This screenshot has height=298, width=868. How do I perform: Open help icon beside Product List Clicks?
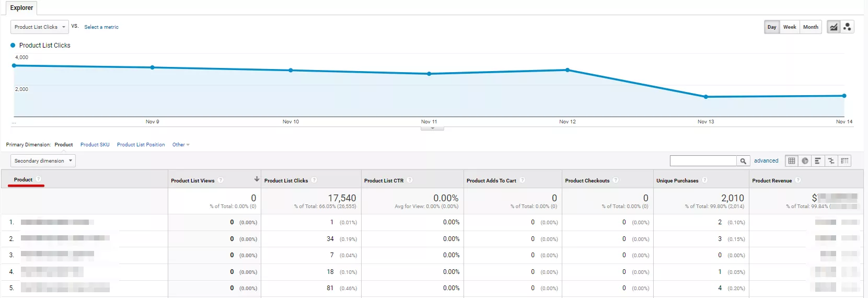pos(314,180)
